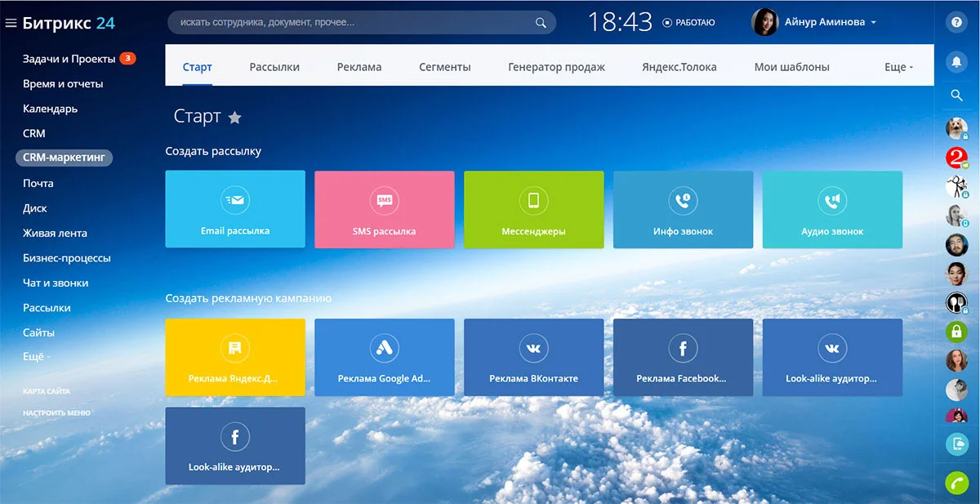
Task: Open the НАСТРОИТЬ МЕНЮ link
Action: coord(56,413)
